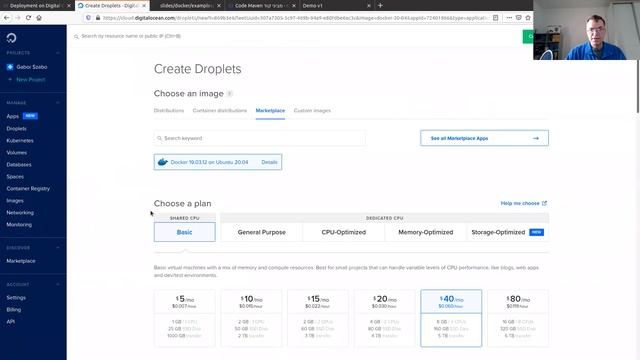The height and width of the screenshot is (360, 640).
Task: Click the Docker whale image icon
Action: click(x=162, y=162)
